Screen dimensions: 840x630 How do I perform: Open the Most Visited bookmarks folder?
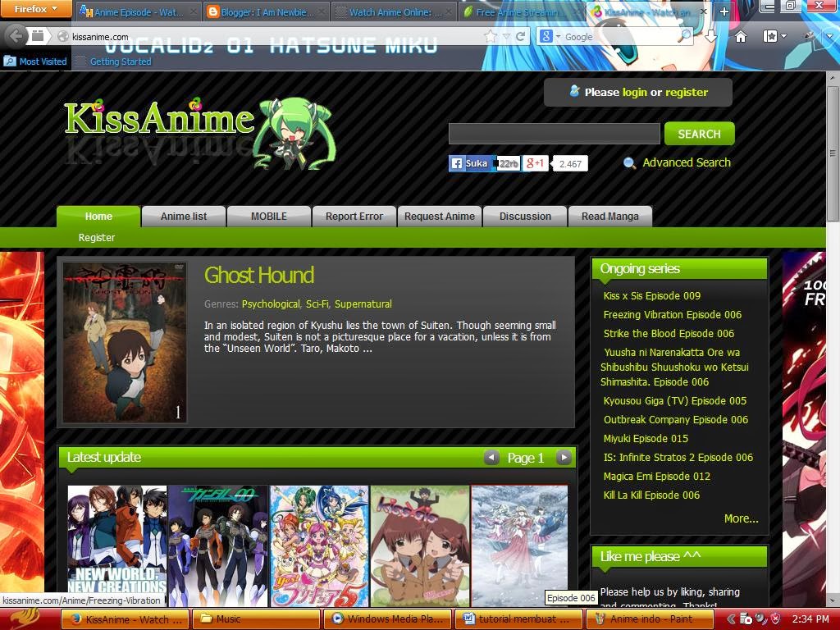point(35,62)
